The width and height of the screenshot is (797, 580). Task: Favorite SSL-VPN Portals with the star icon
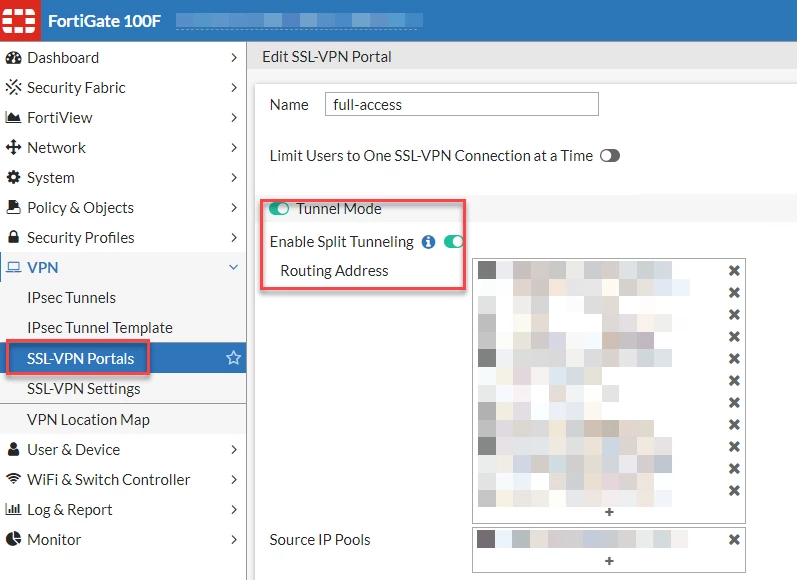(x=233, y=358)
